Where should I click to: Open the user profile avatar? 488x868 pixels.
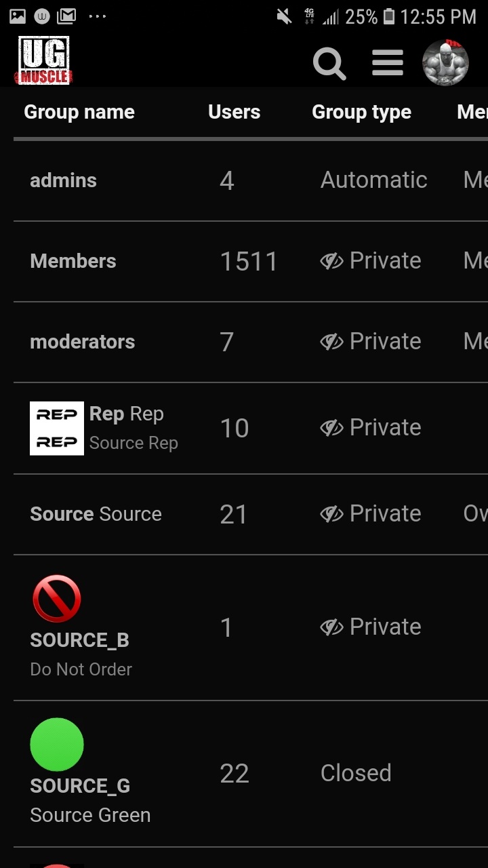click(446, 62)
